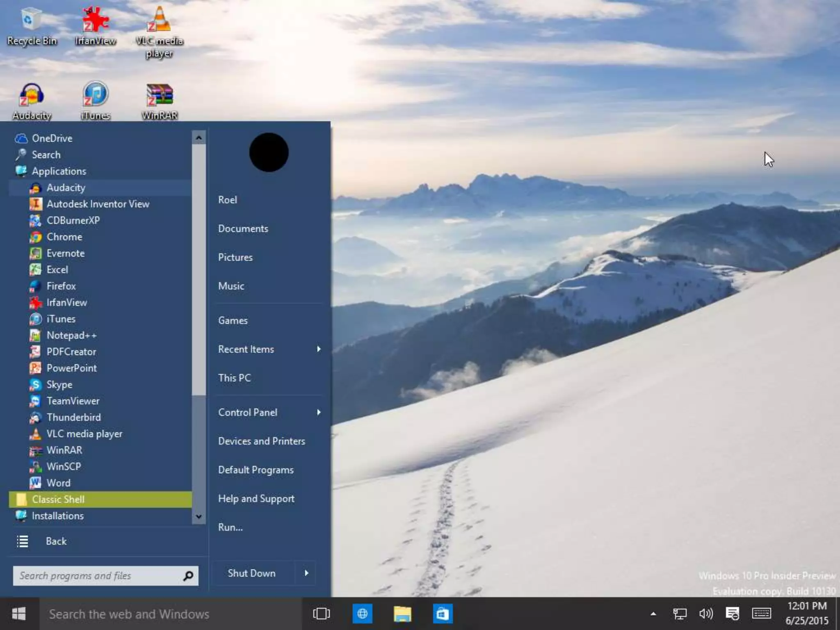Image resolution: width=840 pixels, height=630 pixels.
Task: Collapse the Applications folder in the programs tree
Action: click(100, 171)
